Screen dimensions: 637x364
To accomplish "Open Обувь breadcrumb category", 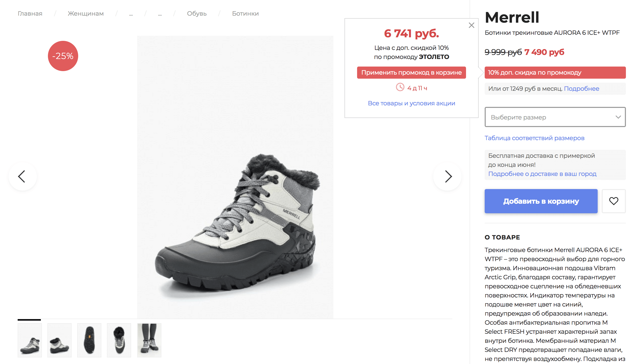I will (197, 14).
